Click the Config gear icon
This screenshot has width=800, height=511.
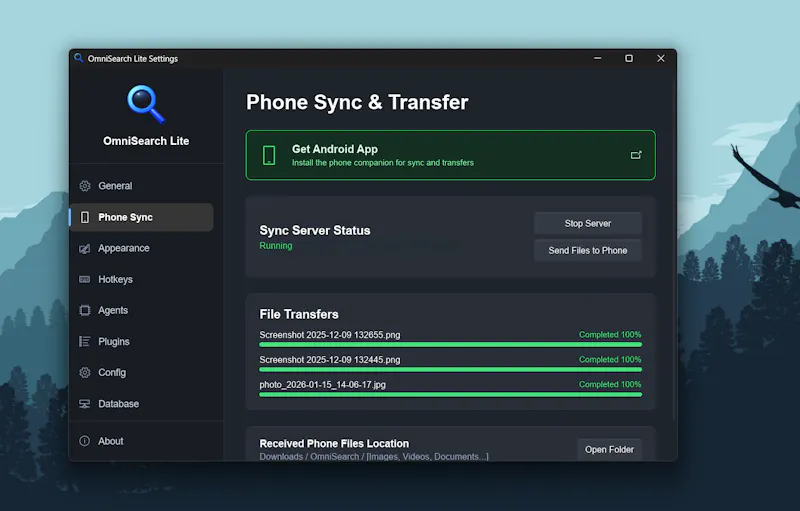point(85,373)
